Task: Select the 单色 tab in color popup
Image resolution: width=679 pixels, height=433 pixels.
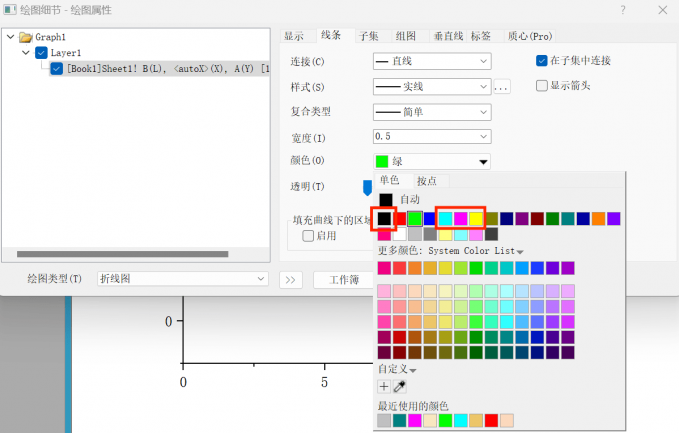Action: coord(389,180)
